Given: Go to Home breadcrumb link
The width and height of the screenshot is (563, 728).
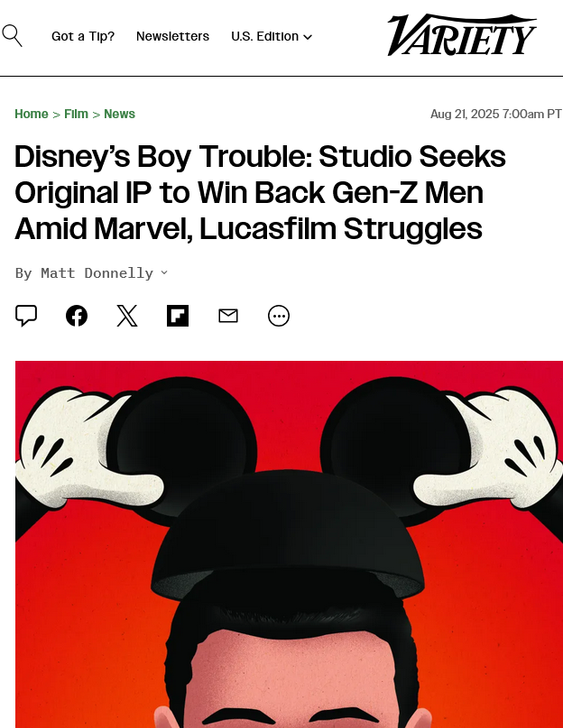Looking at the screenshot, I should (x=32, y=114).
